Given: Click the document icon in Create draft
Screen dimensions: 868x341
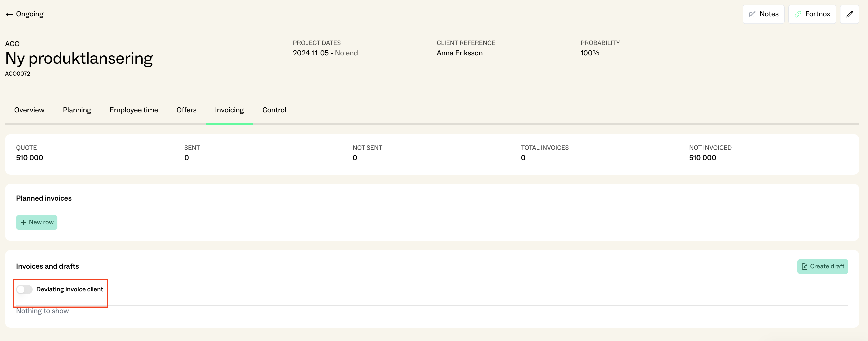Looking at the screenshot, I should [804, 267].
